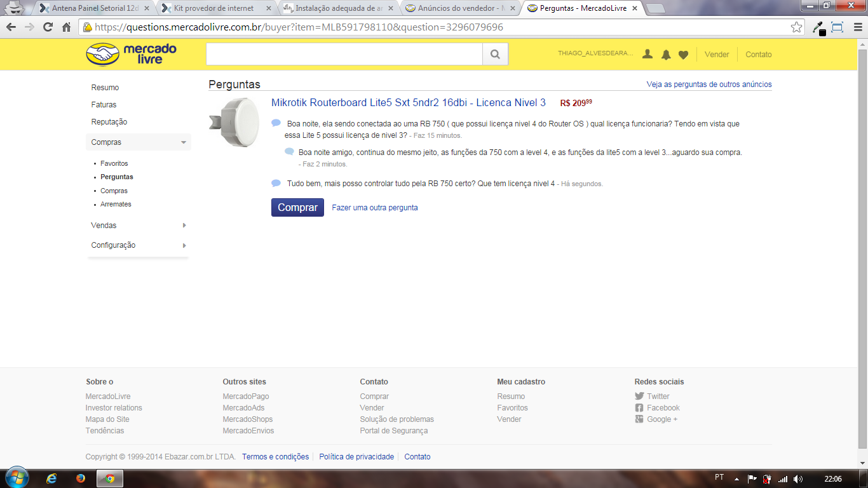Open Termos e condições footer link

point(275,457)
